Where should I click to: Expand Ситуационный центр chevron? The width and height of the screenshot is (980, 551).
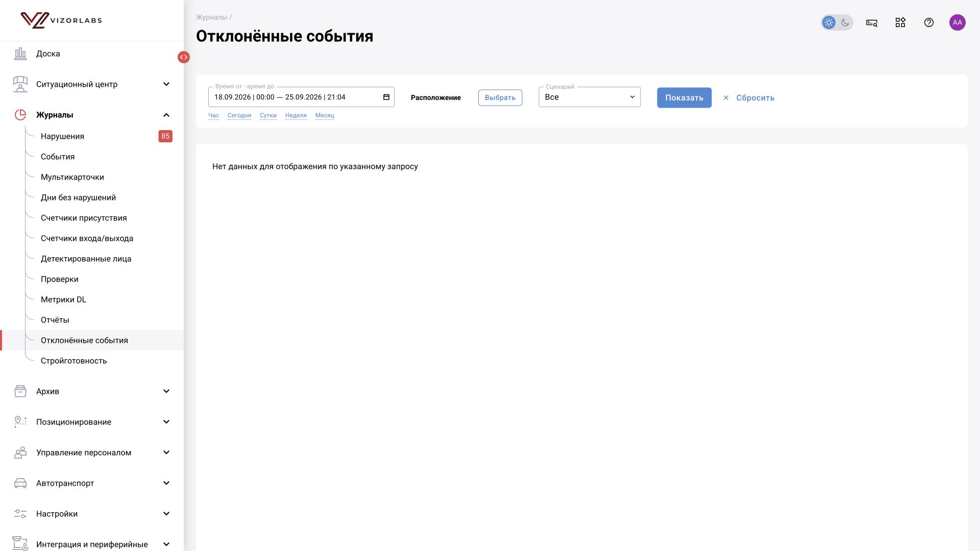coord(166,84)
